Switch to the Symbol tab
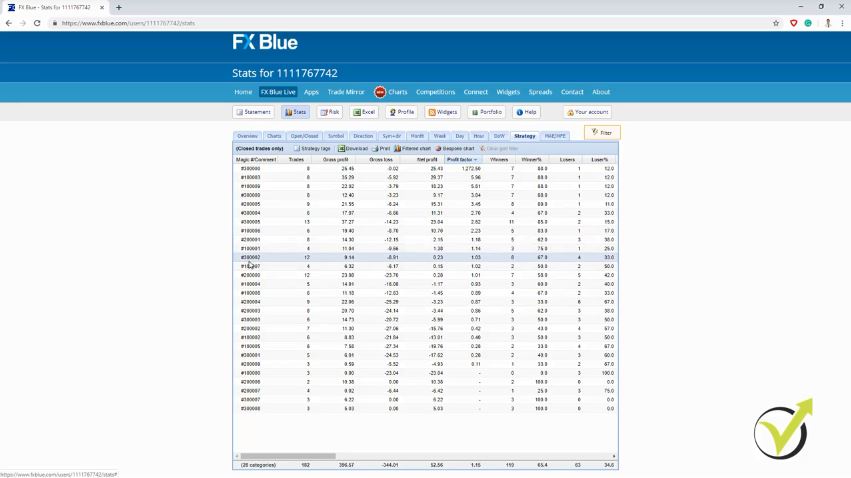 (x=336, y=136)
